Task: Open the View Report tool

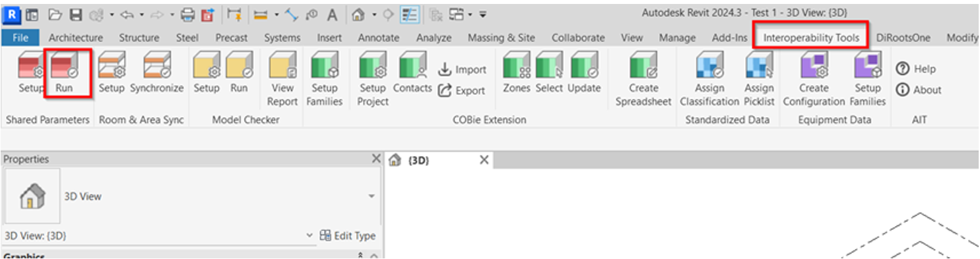Action: click(282, 79)
